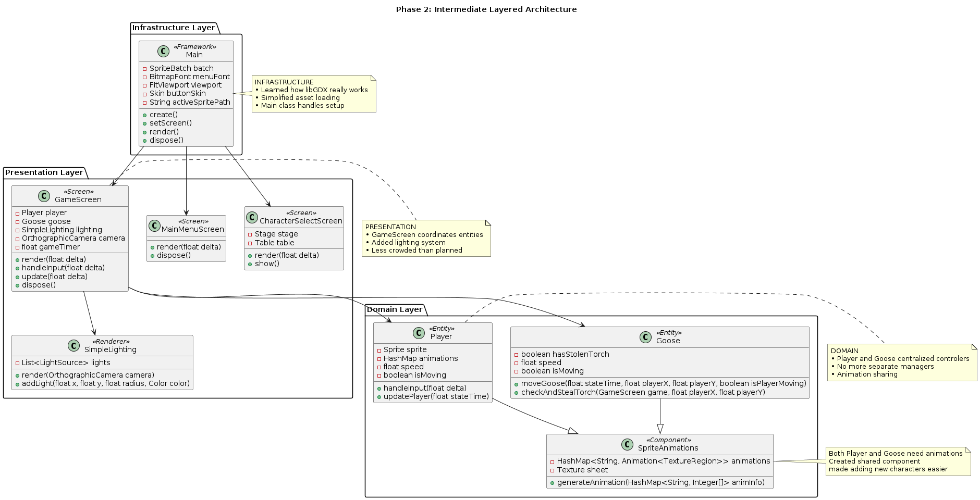
Task: Click the inheritance arrowhead from Goose to SpriteAnimations
Action: [x=660, y=429]
